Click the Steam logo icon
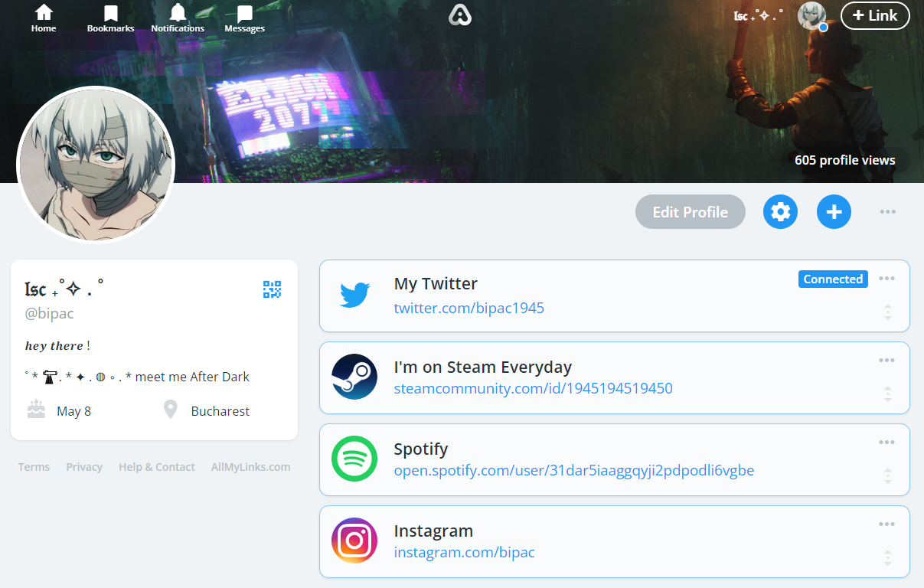 pos(354,377)
